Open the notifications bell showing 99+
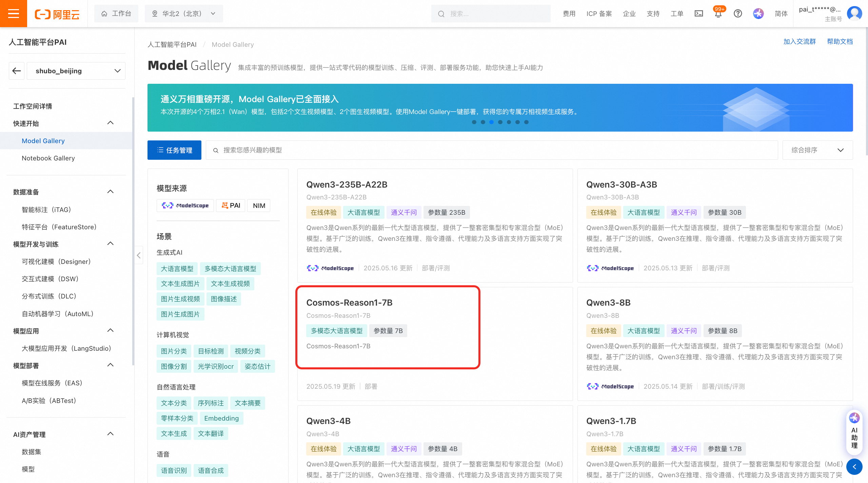The image size is (868, 483). pyautogui.click(x=718, y=14)
